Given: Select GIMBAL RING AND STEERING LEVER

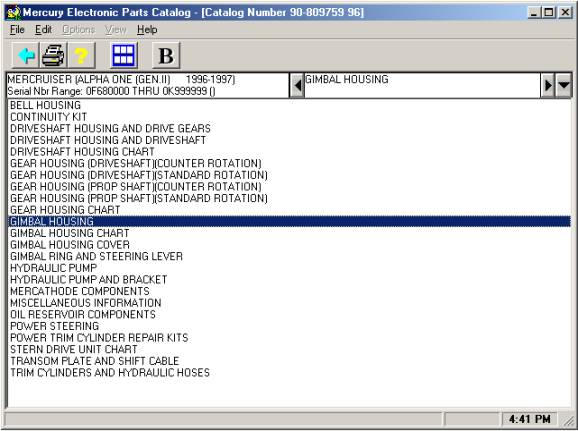Looking at the screenshot, I should point(96,256).
